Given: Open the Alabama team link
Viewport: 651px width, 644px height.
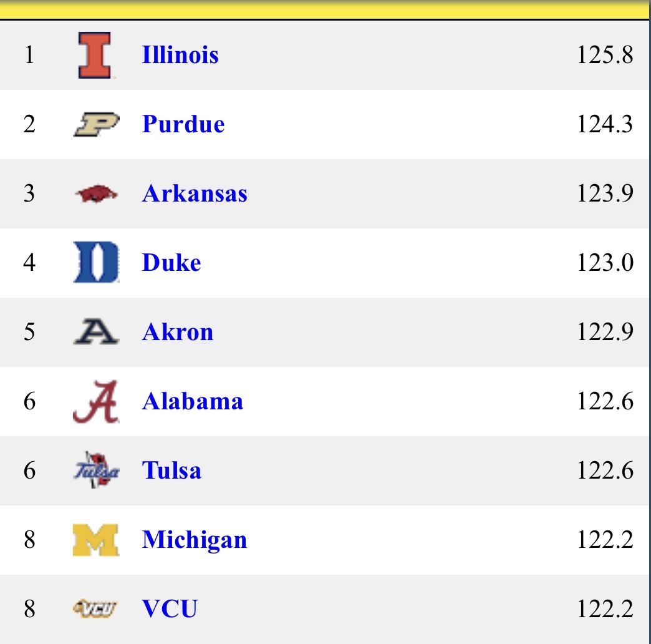Looking at the screenshot, I should (x=193, y=401).
